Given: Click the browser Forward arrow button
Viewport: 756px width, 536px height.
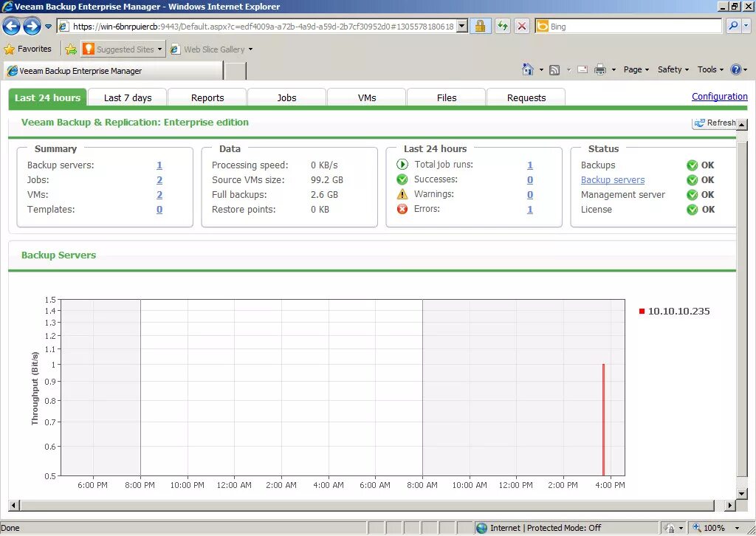Looking at the screenshot, I should [x=32, y=26].
